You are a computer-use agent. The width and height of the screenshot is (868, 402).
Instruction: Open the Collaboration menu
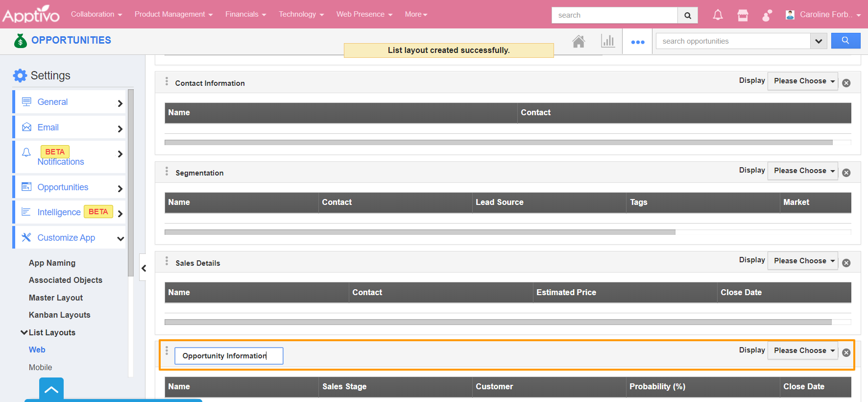point(96,14)
